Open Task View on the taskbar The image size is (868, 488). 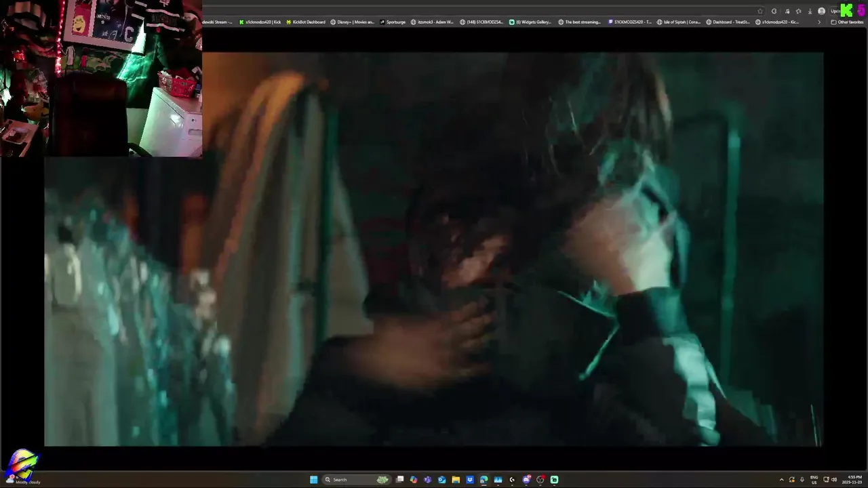(x=400, y=480)
